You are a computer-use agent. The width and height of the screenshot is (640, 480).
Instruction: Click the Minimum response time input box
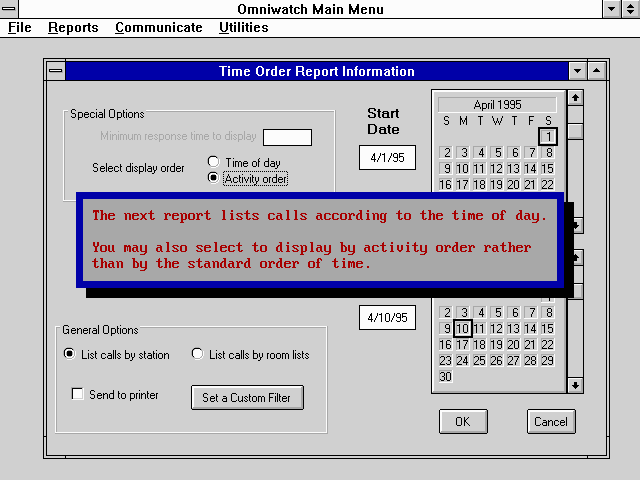click(x=287, y=137)
